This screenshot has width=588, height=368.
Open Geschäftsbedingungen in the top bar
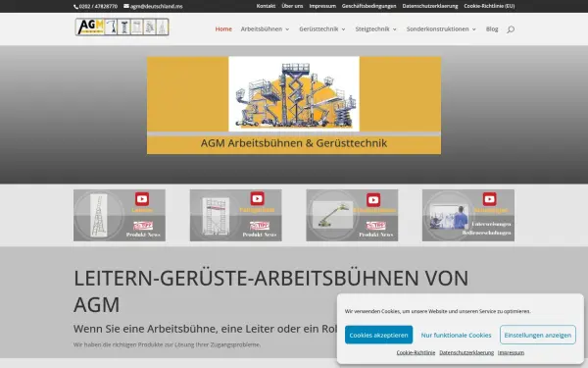point(369,6)
